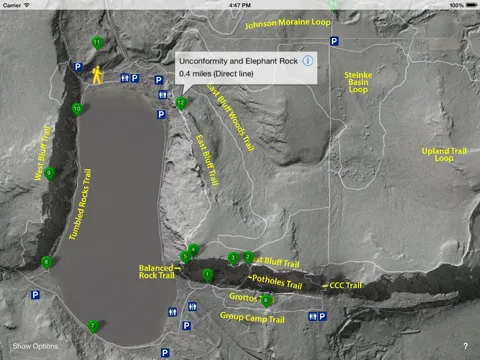Select green pin number 2
Image resolution: width=480 pixels, height=360 pixels.
pos(248,257)
